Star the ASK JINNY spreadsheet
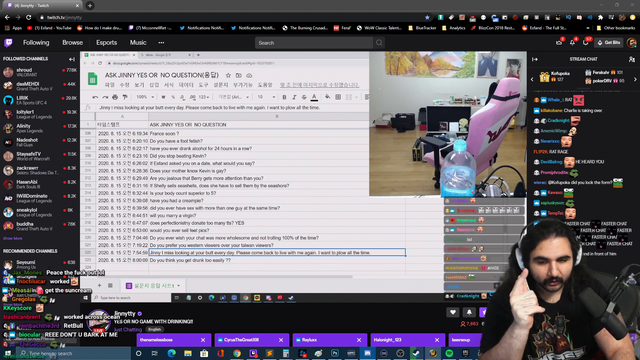This screenshot has height=360, width=640. point(228,76)
